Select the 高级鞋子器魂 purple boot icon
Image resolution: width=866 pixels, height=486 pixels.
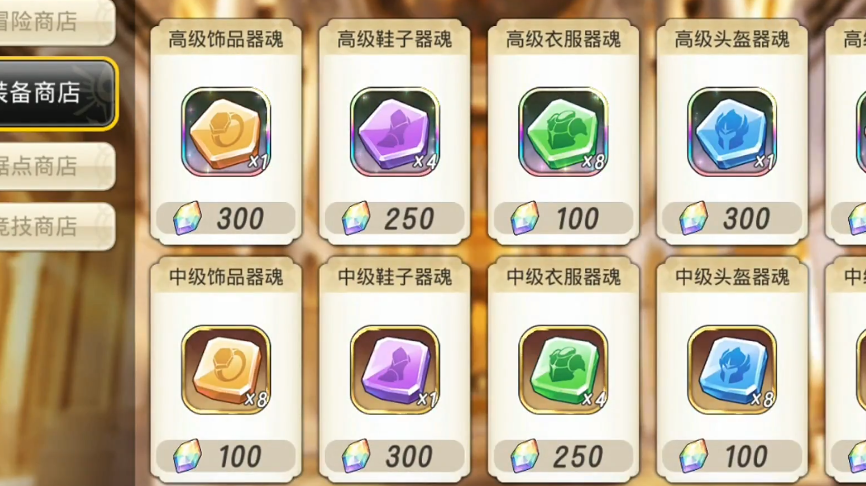tap(395, 131)
